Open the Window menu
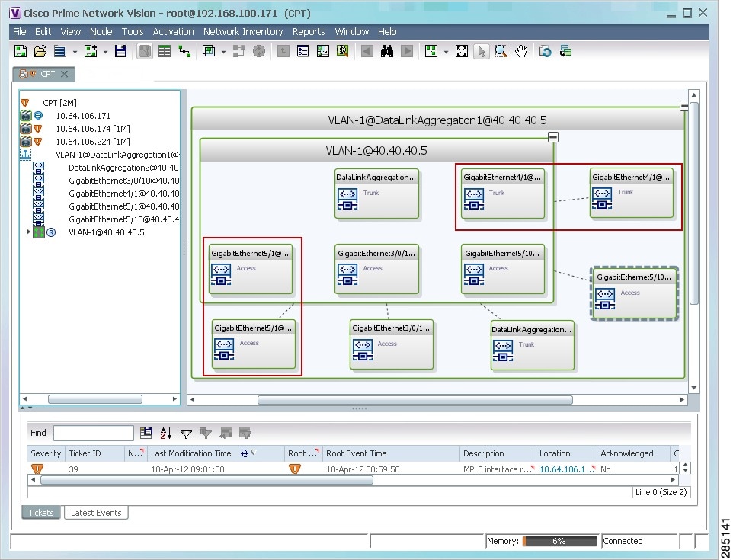 (x=351, y=32)
